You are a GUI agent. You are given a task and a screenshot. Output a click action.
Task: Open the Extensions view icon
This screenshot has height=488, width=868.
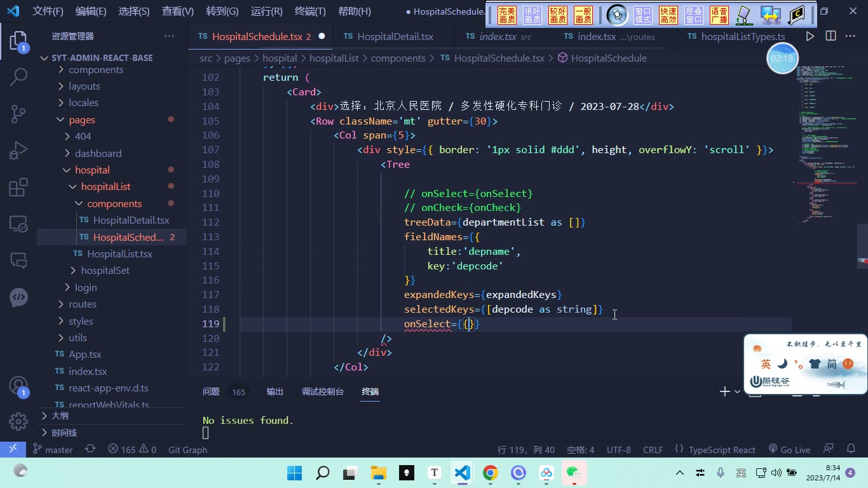18,187
